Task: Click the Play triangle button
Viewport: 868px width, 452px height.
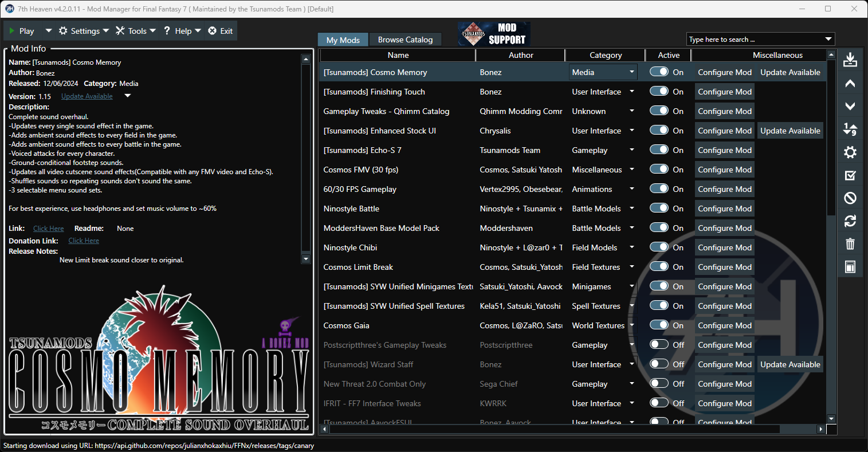Action: 22,31
